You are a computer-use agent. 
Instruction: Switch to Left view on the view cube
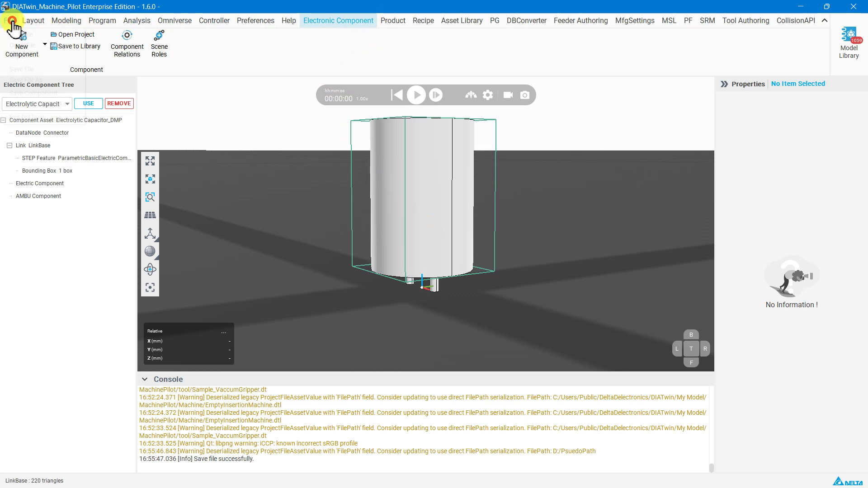(x=677, y=348)
